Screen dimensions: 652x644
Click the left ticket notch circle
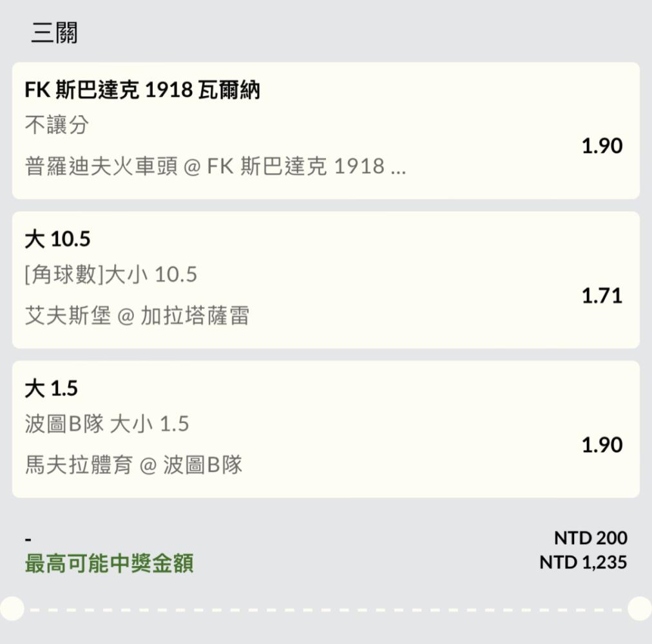[12, 609]
